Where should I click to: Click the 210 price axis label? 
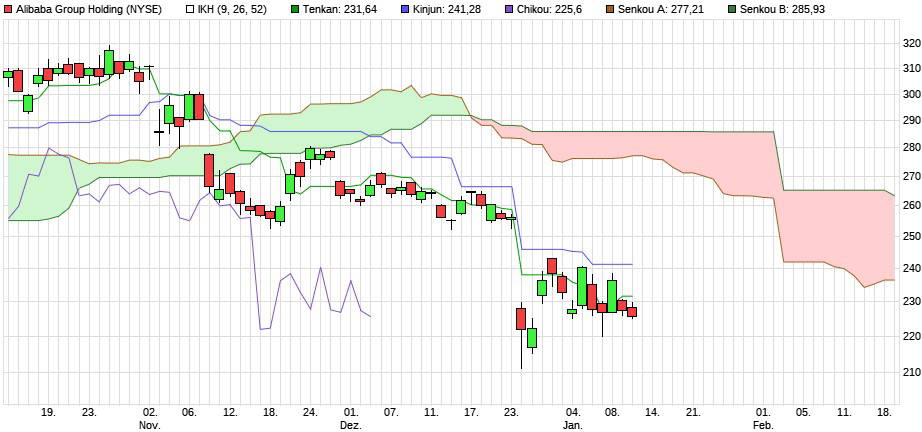pos(910,372)
